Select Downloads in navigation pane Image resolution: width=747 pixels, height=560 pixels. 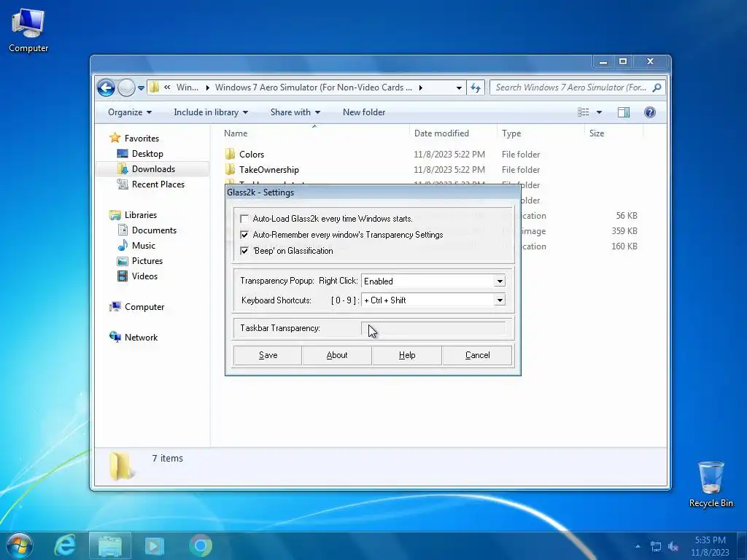tap(153, 169)
